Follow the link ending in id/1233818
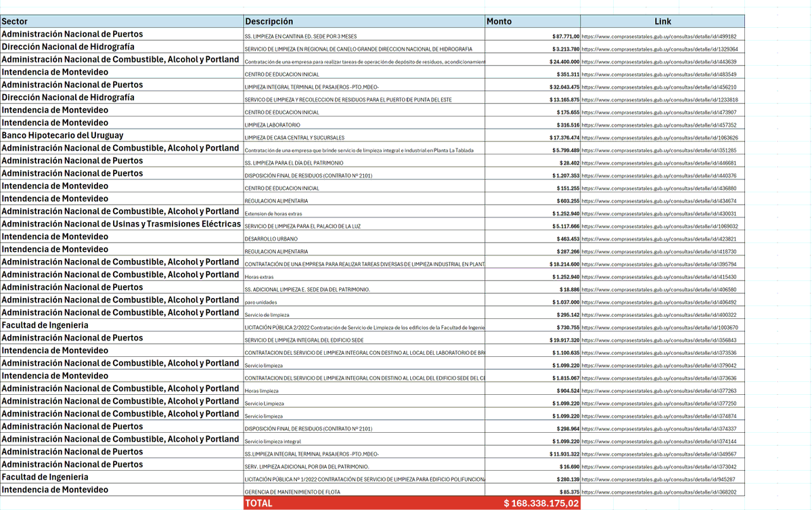This screenshot has height=510, width=812. pyautogui.click(x=660, y=100)
